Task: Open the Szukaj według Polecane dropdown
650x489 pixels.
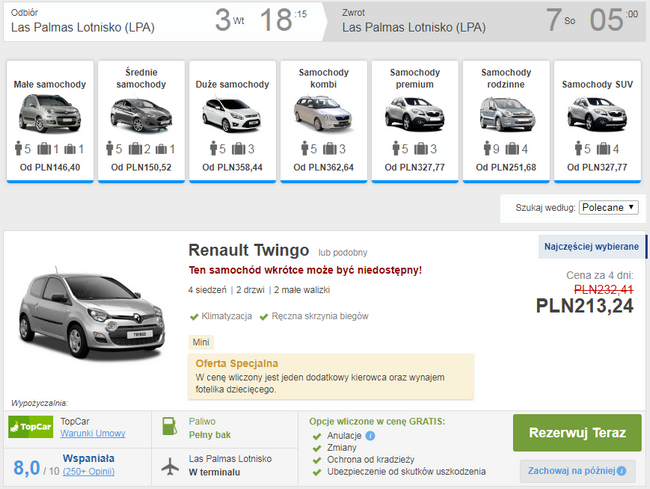Action: pos(609,207)
